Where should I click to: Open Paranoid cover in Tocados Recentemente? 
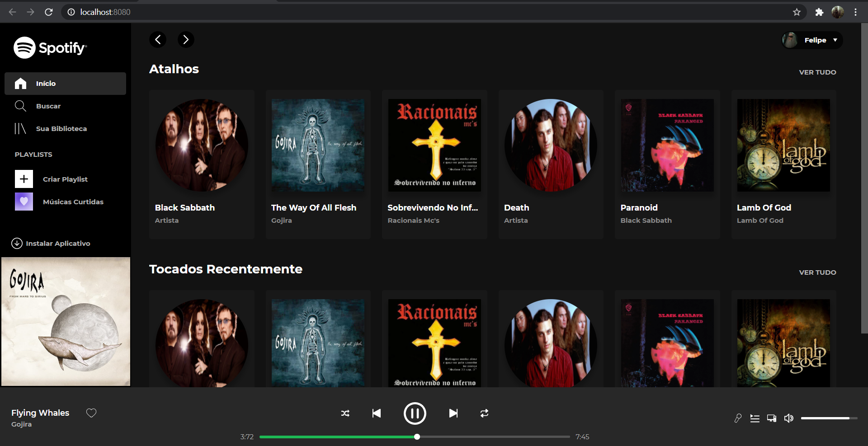click(667, 343)
